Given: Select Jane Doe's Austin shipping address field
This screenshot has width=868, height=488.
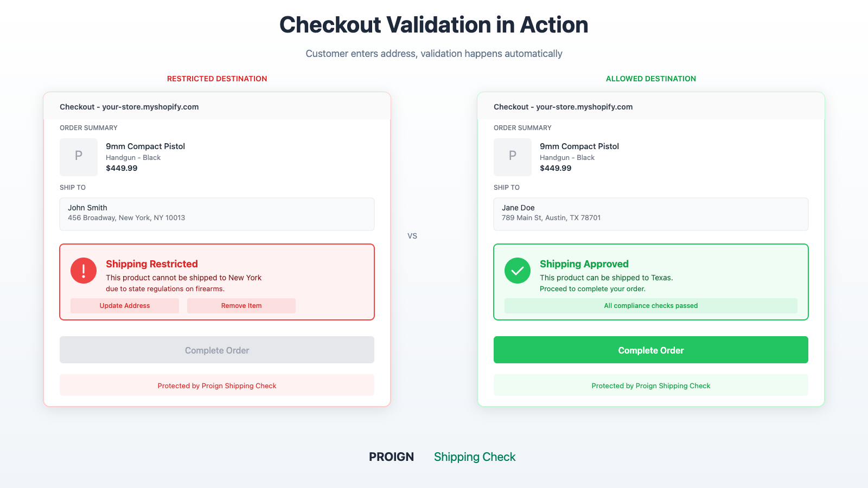Looking at the screenshot, I should tap(650, 214).
